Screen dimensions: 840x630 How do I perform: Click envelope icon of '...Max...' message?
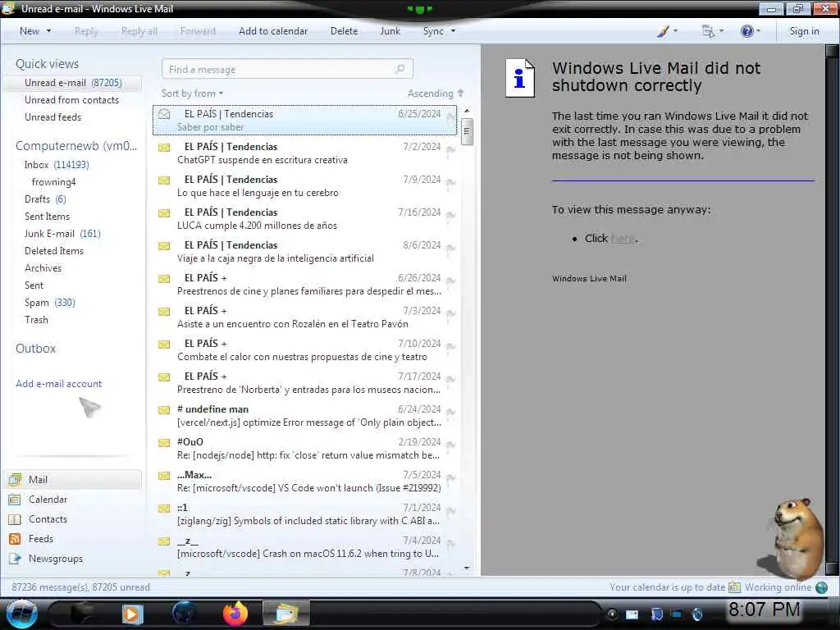164,476
